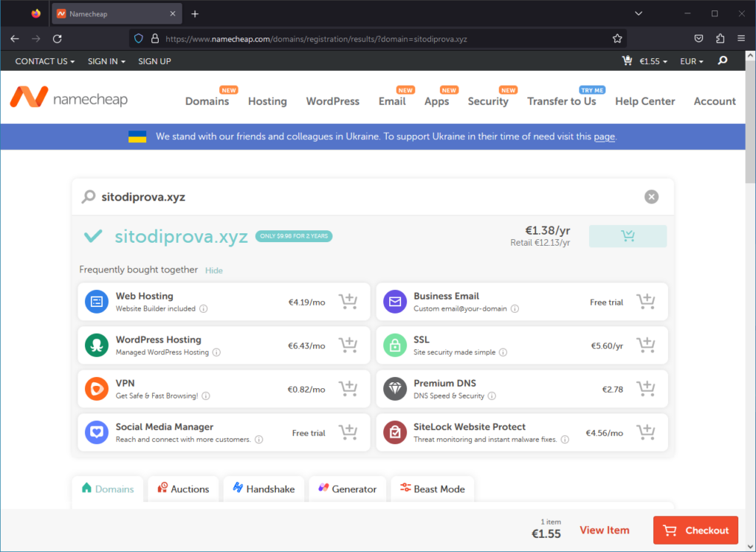Open a new browser tab
This screenshot has width=756, height=552.
tap(195, 14)
